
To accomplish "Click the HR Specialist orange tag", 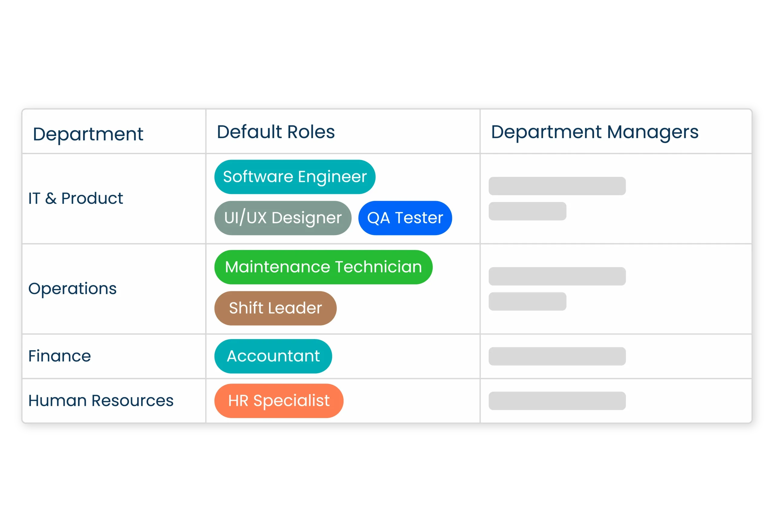I will [278, 401].
